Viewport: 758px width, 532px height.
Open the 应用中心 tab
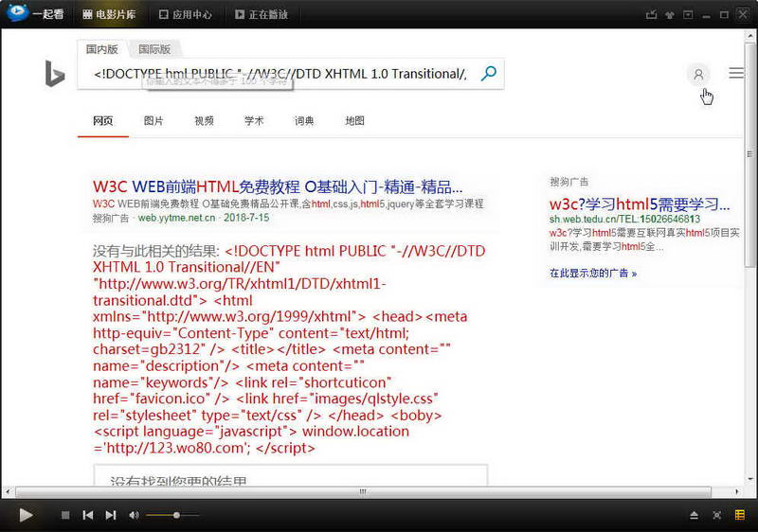point(186,14)
